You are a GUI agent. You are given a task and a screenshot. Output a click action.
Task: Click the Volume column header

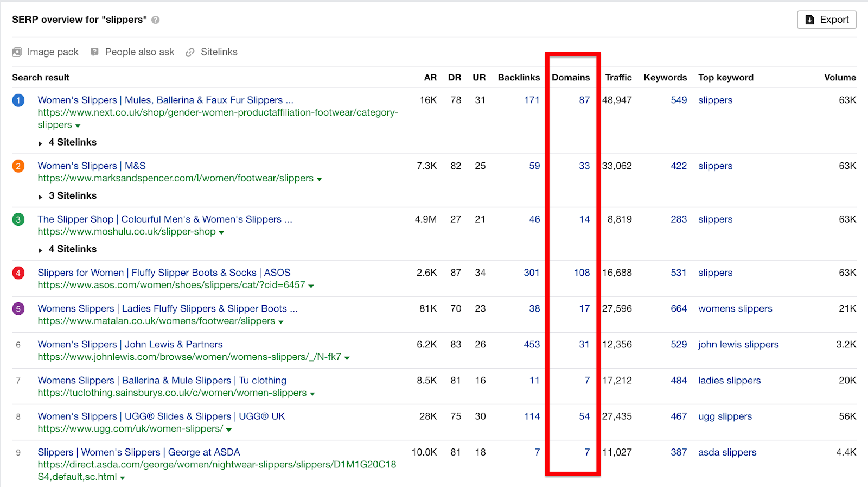pos(840,78)
